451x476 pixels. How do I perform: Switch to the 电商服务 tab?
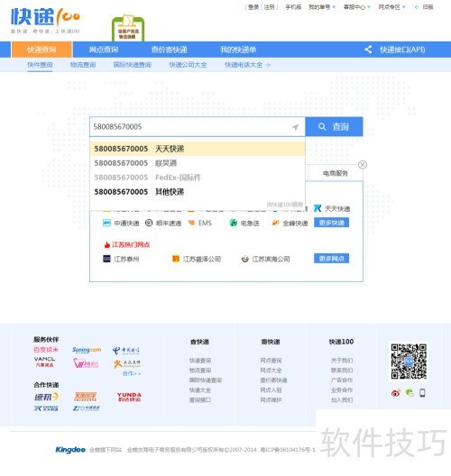tap(336, 173)
